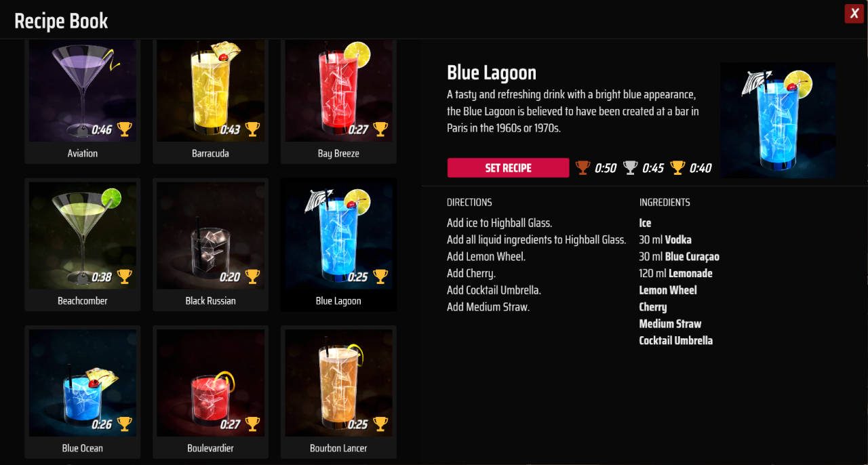Click the gold trophy on Black Russian card
The image size is (868, 465).
pyautogui.click(x=252, y=276)
